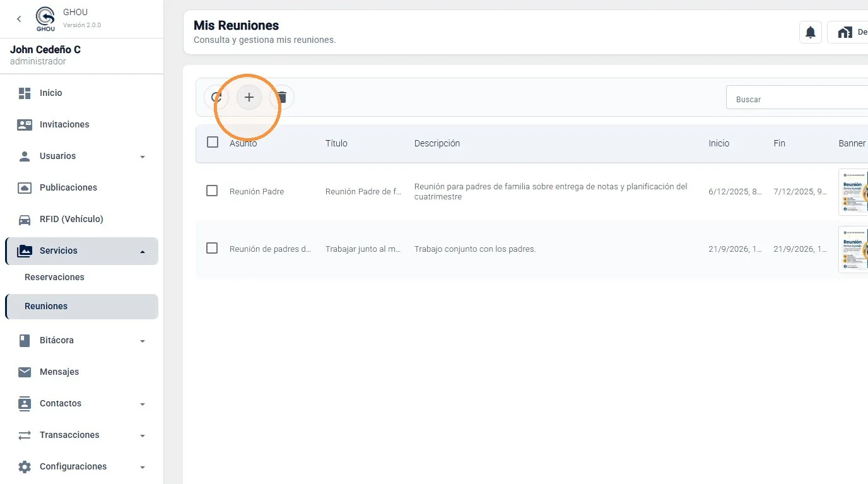Check the box for the Reunión Padre row
The width and height of the screenshot is (868, 484).
click(x=212, y=191)
